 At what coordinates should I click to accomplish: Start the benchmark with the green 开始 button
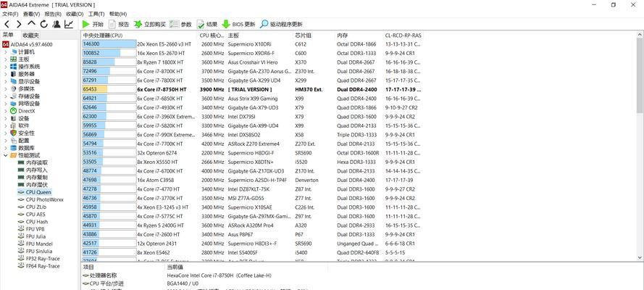93,24
